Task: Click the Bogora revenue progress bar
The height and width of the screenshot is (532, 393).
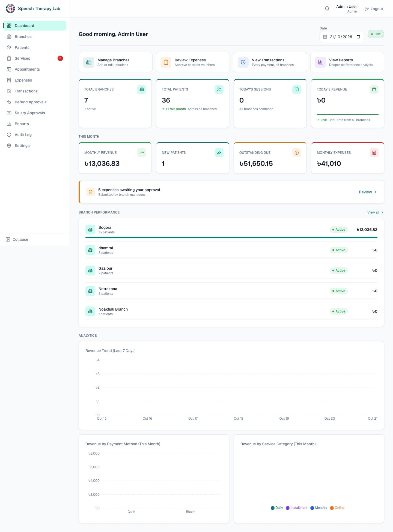Action: point(231,238)
